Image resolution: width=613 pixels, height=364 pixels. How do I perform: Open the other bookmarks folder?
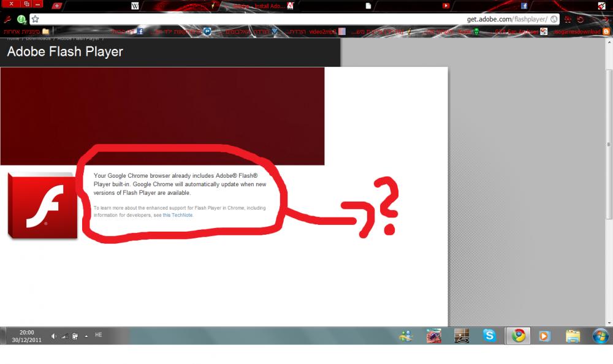pyautogui.click(x=26, y=32)
